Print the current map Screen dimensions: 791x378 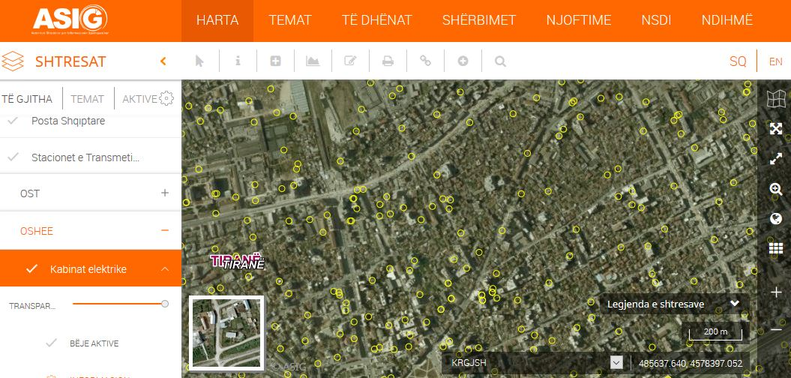388,61
